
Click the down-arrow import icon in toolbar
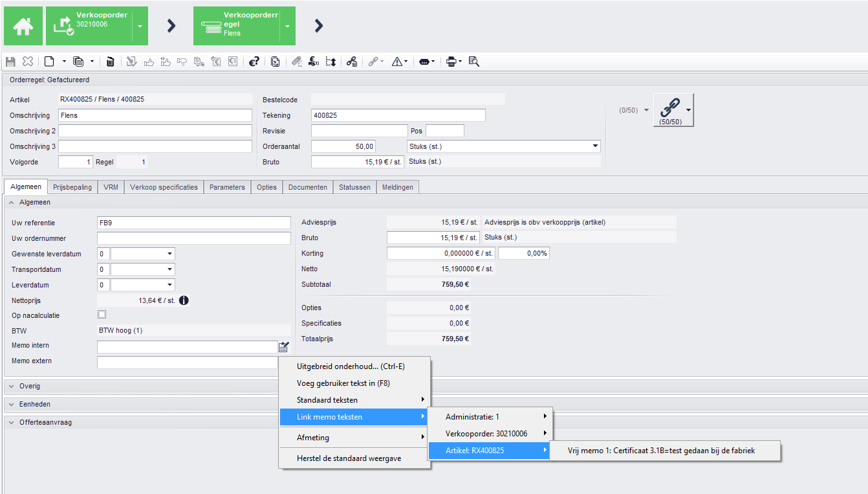pyautogui.click(x=131, y=62)
